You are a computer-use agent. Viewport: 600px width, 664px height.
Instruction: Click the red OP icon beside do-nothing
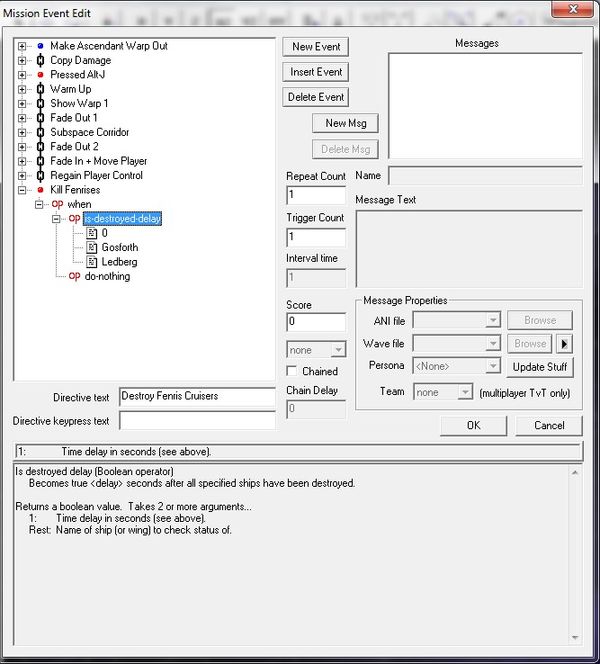tap(74, 276)
